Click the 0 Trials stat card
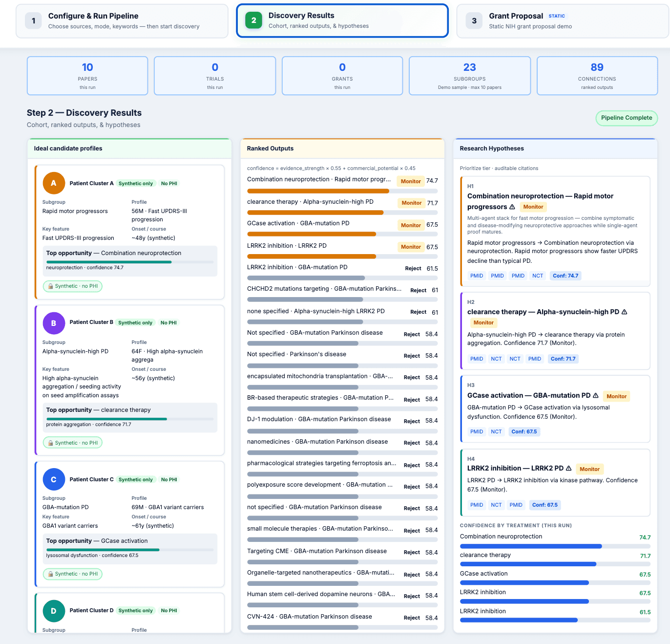This screenshot has height=644, width=670. (215, 76)
